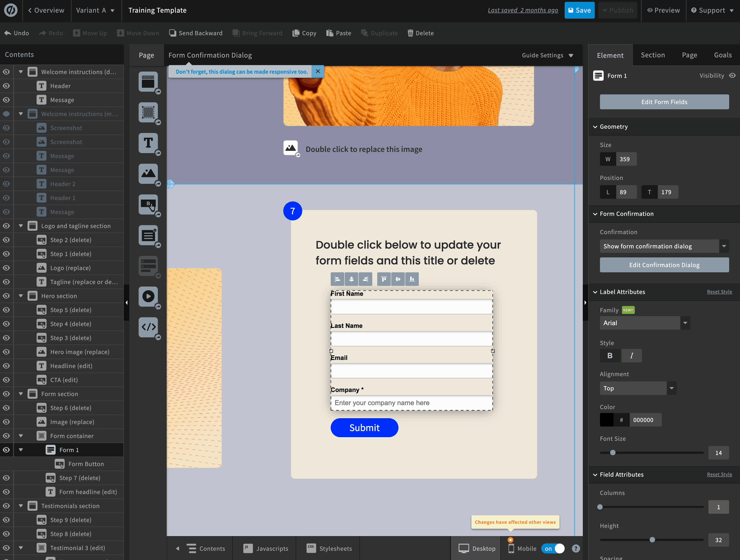Toggle visibility of Hero image (replace)
The image size is (740, 560).
[6, 352]
